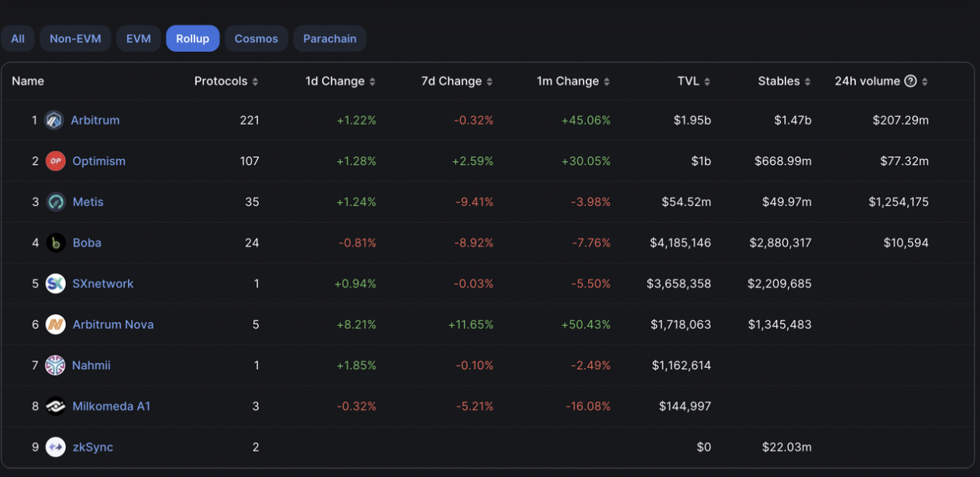Screen dimensions: 980x477
Task: Click Metis TVL value $54.52m
Action: [686, 202]
